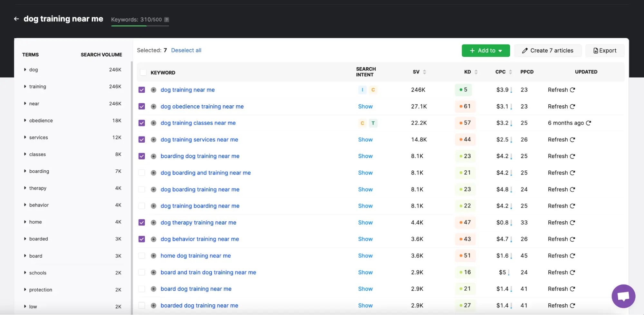Click keywords usage progress bar
This screenshot has width=644, height=315.
tap(140, 26)
